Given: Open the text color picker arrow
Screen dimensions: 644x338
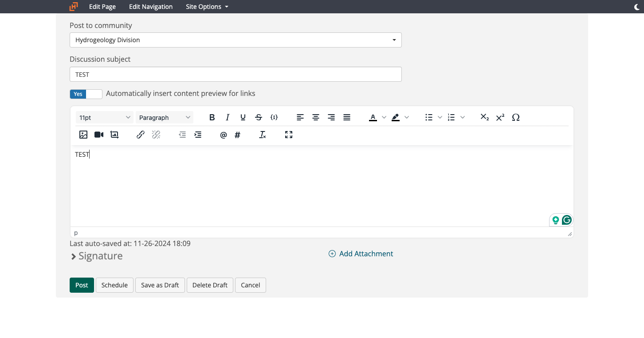Looking at the screenshot, I should (x=384, y=117).
